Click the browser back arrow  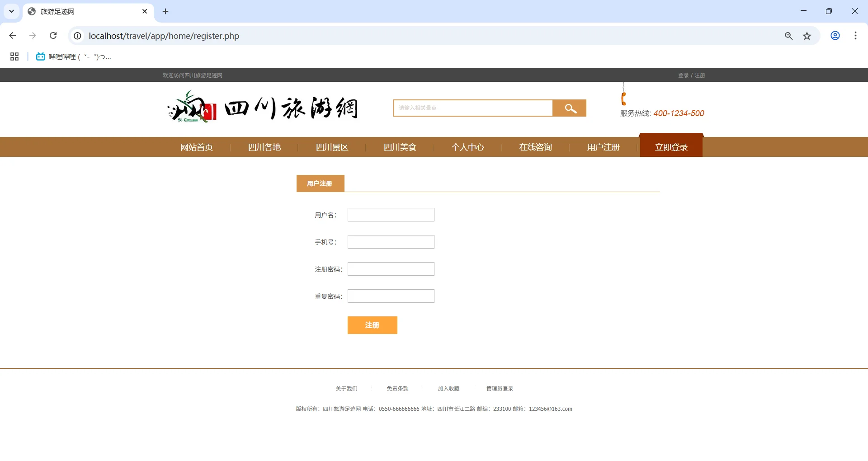coord(12,36)
